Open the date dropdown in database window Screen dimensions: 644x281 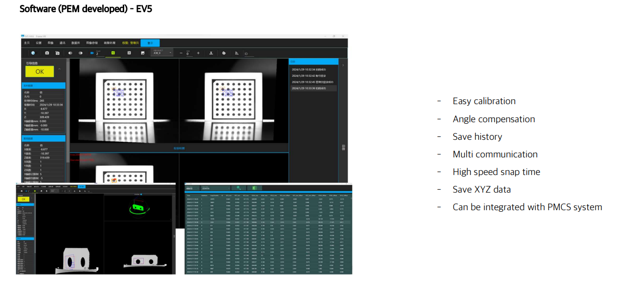(215, 188)
